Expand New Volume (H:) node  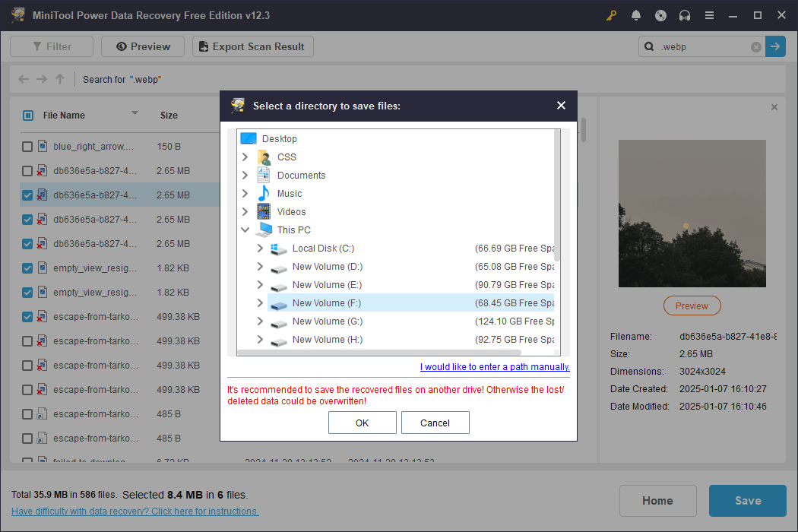coord(260,340)
